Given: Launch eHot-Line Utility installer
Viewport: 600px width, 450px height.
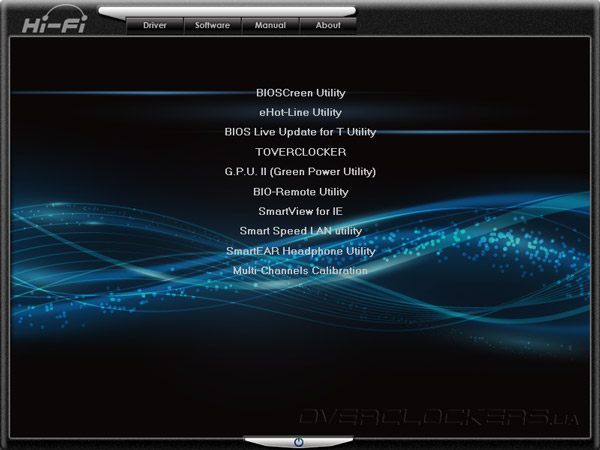Looking at the screenshot, I should (300, 112).
